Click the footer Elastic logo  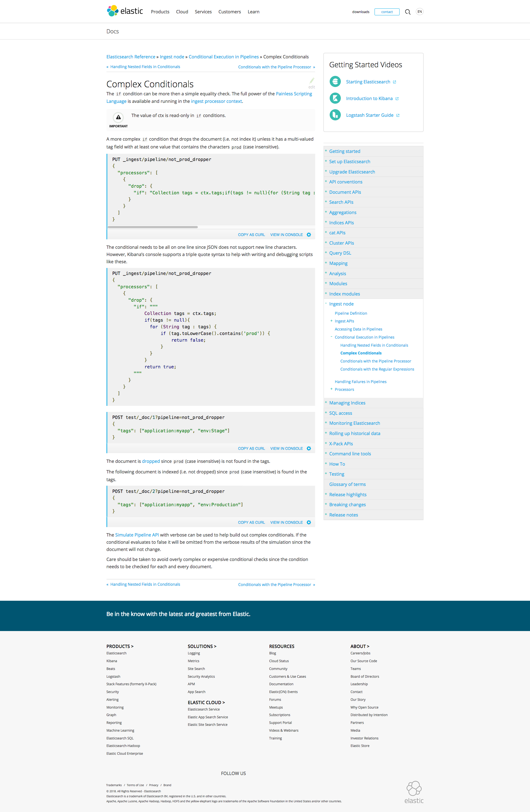[x=414, y=792]
